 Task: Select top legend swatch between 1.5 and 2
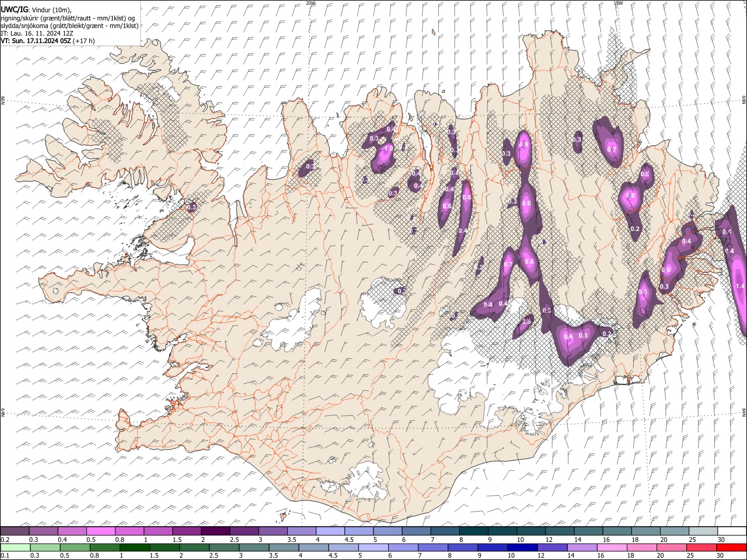point(187,531)
